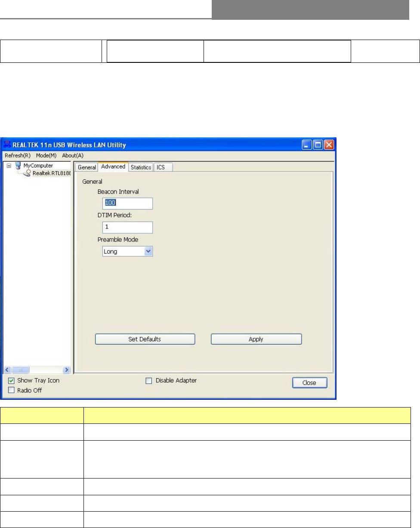This screenshot has width=420, height=528.
Task: Open the Refresh(R) menu
Action: point(19,155)
